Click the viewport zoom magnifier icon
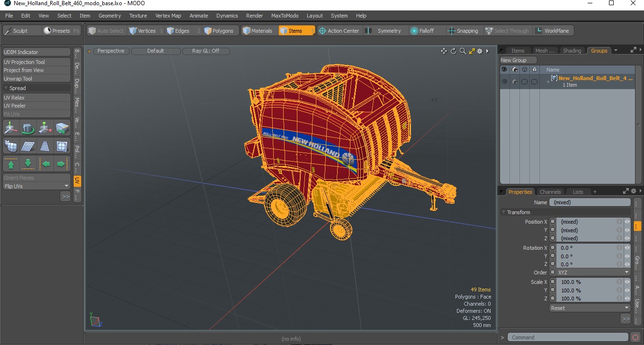 463,51
